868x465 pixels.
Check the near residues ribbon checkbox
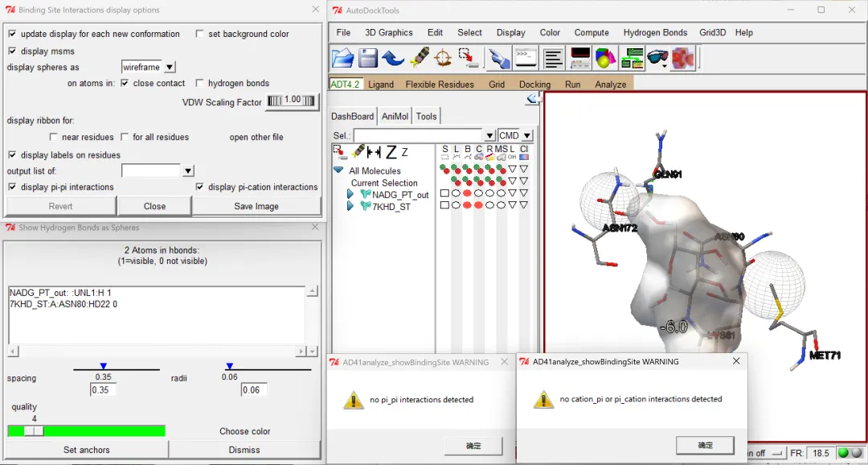(53, 137)
